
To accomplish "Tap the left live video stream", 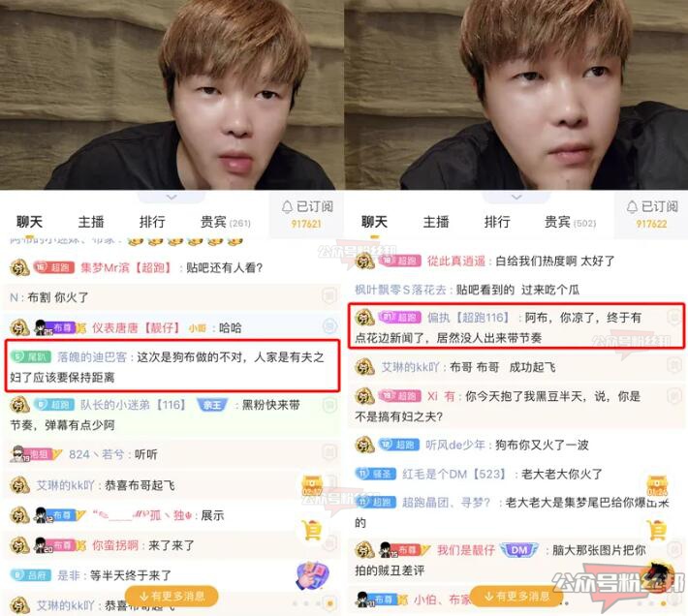I will (172, 95).
